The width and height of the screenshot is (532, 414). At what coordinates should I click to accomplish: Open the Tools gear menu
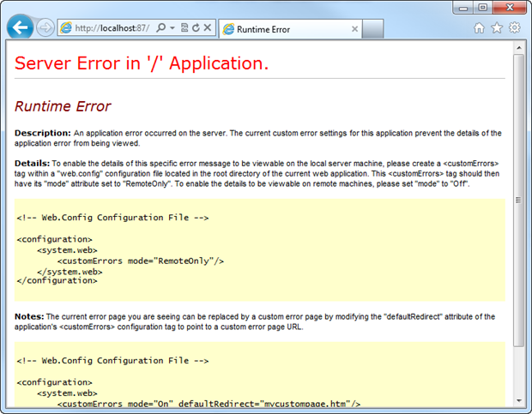click(515, 27)
